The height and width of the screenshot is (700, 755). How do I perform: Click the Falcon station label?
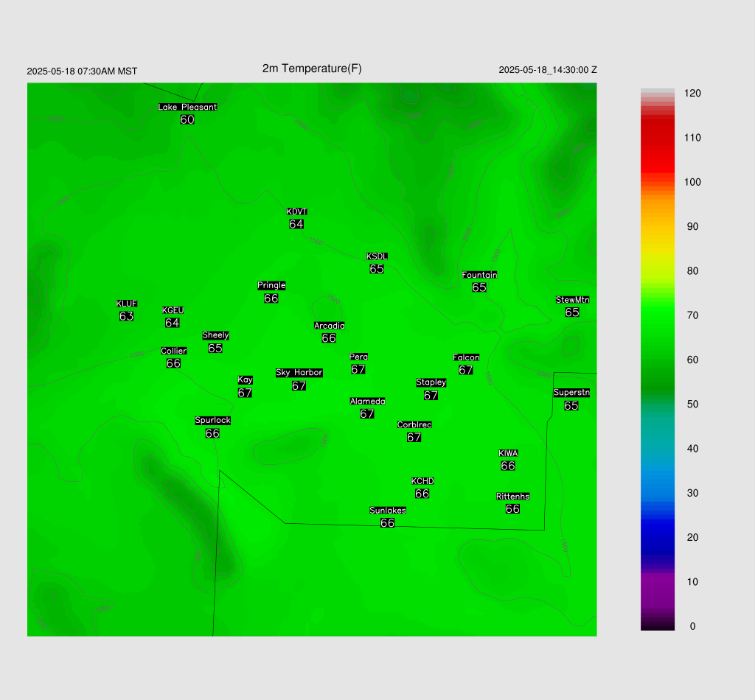click(x=466, y=357)
